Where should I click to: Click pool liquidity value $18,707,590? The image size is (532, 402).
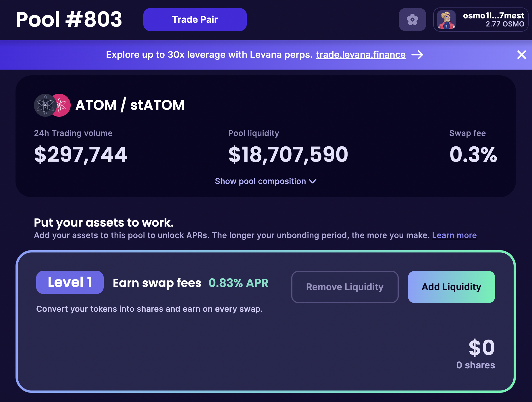click(x=288, y=155)
